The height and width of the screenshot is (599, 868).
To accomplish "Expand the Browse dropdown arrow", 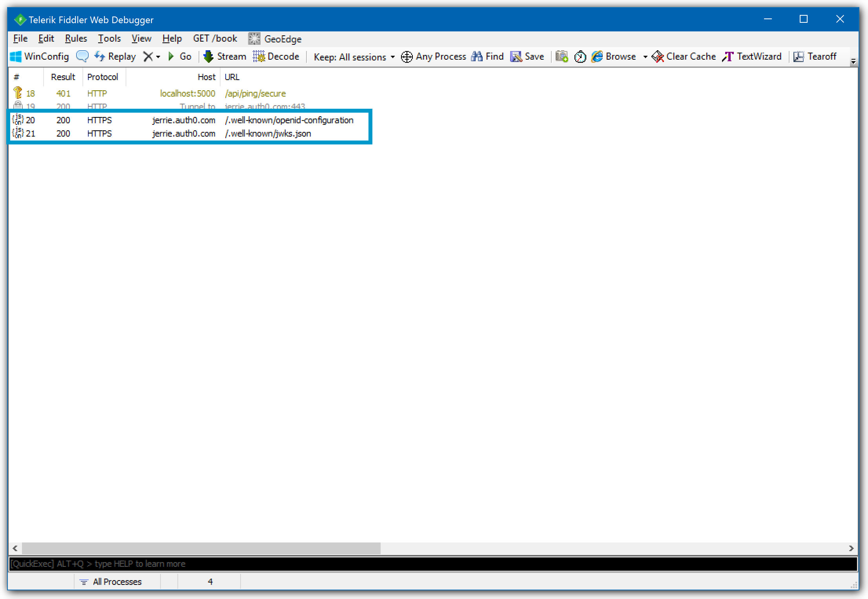I will [645, 57].
